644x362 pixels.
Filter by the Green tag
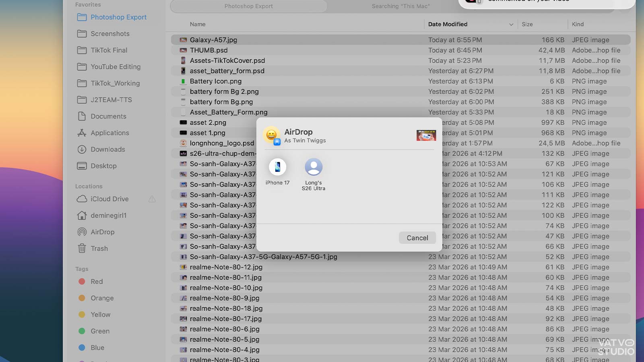100,331
